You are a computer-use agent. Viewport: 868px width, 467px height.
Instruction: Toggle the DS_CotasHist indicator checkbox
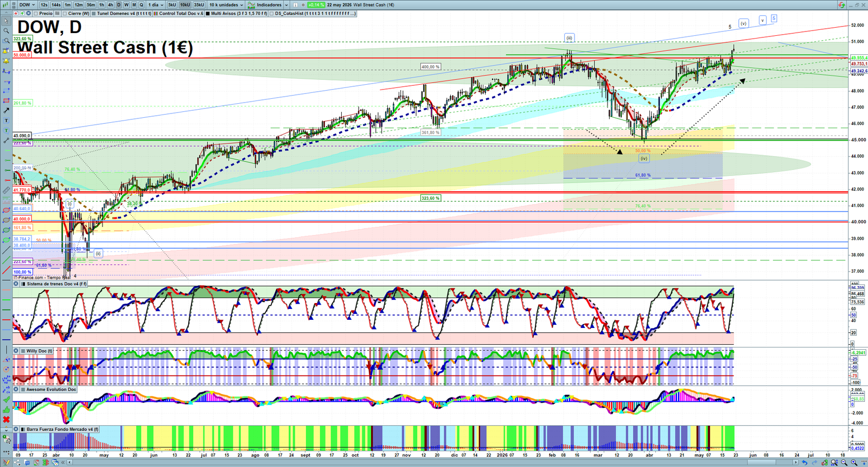271,13
